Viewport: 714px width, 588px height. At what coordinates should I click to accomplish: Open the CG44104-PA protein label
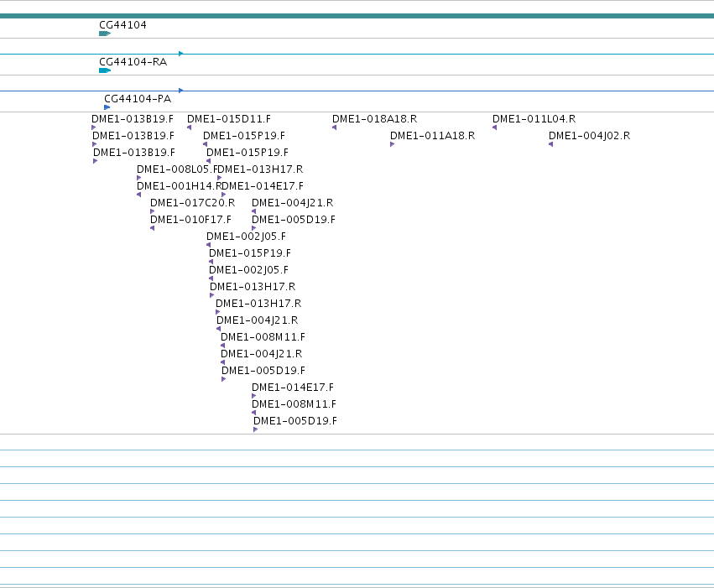click(138, 99)
